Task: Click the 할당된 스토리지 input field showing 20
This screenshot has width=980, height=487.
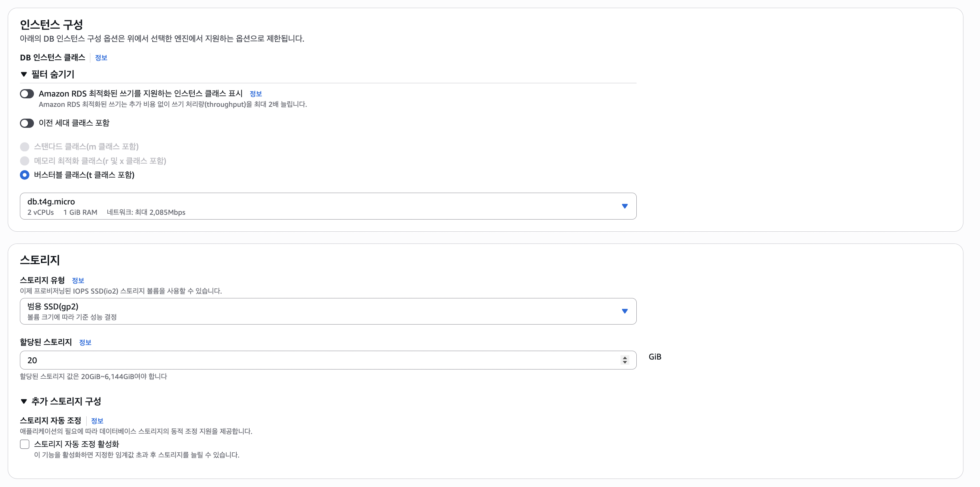Action: [x=328, y=360]
